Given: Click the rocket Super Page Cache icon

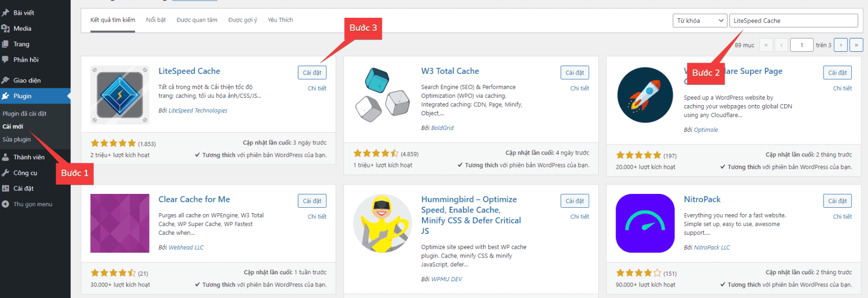Looking at the screenshot, I should tap(645, 95).
